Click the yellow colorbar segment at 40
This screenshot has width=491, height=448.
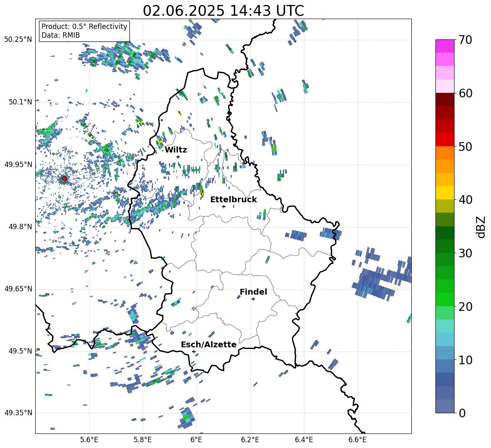click(x=445, y=193)
